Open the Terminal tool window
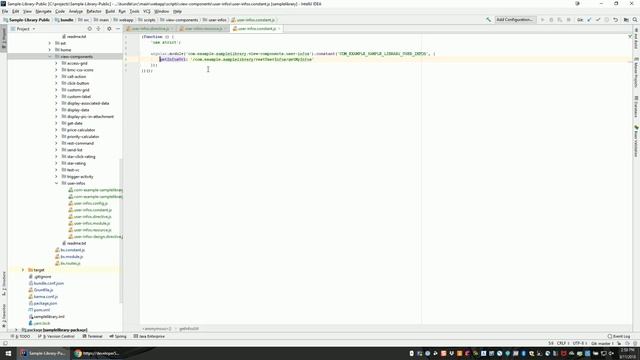 point(93,336)
